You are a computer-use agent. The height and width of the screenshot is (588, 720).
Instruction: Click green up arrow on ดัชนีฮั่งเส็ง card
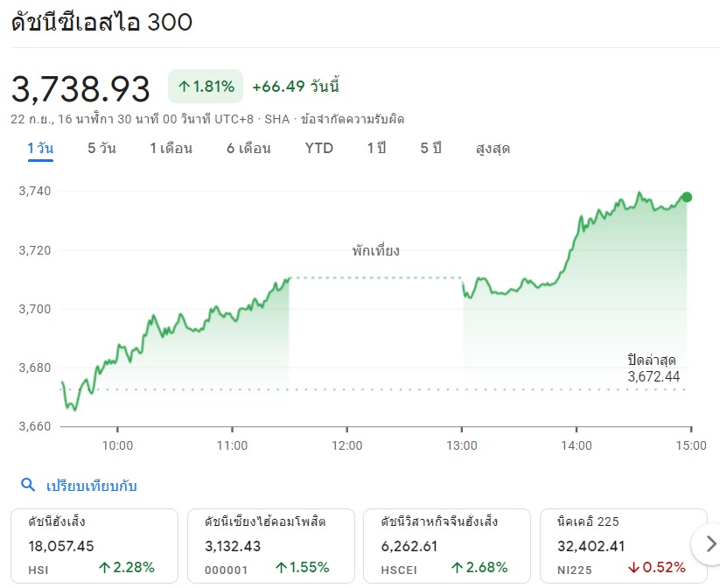click(104, 567)
